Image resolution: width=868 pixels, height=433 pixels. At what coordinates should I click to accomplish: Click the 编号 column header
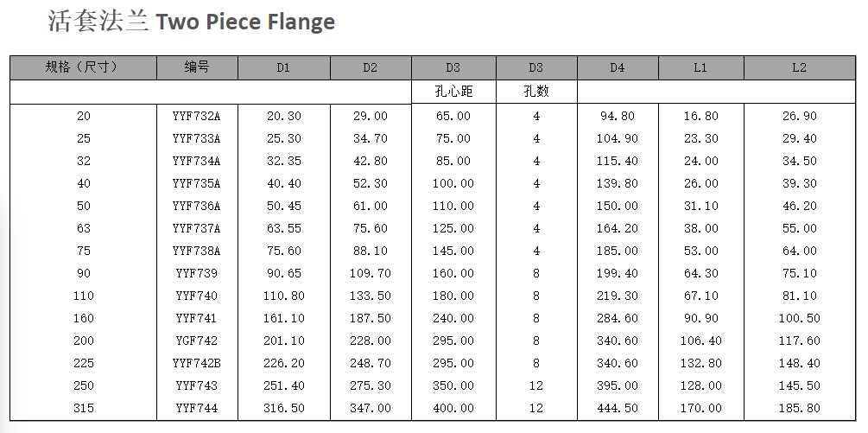197,67
